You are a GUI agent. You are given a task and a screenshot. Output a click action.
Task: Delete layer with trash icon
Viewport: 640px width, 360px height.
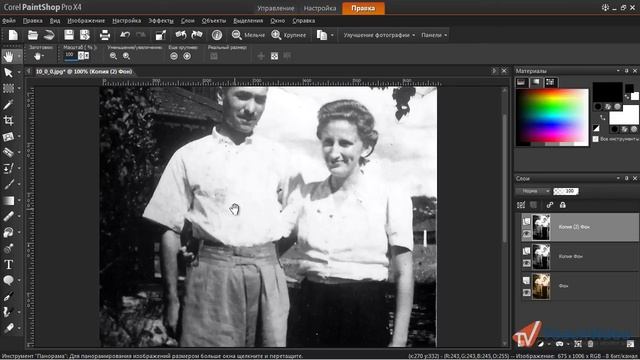point(591,344)
